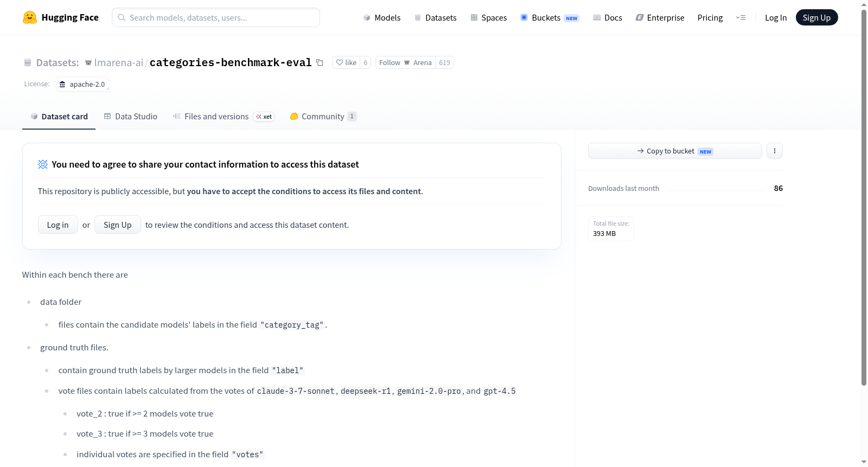This screenshot has height=467, width=868.
Task: Click the apache-2.0 license tag
Action: pyautogui.click(x=82, y=84)
